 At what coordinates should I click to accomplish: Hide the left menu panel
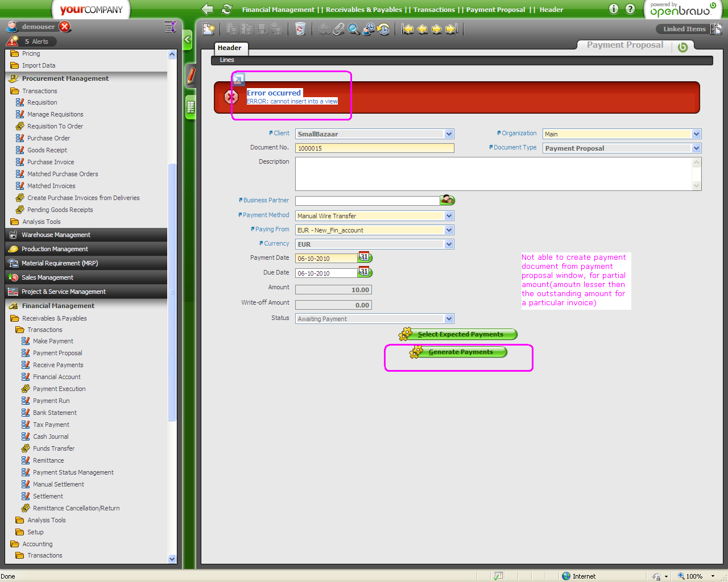point(188,40)
